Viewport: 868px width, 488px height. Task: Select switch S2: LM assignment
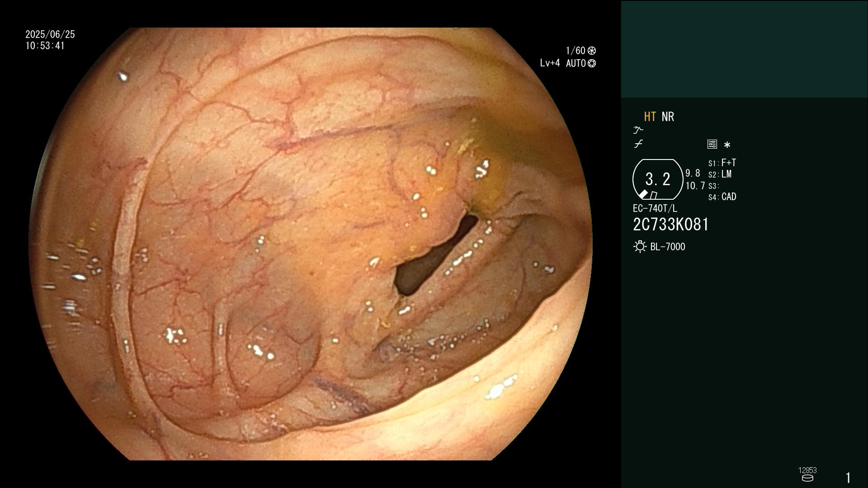[x=720, y=174]
